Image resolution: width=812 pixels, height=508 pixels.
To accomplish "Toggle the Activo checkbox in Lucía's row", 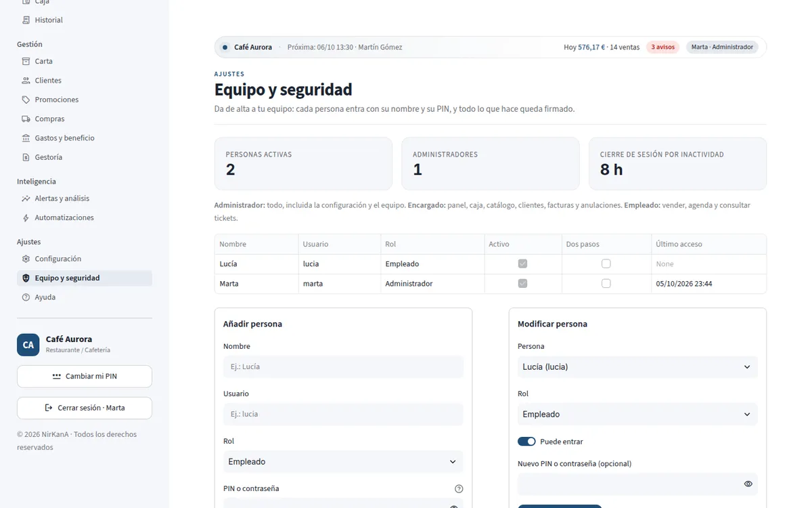I will [x=522, y=264].
